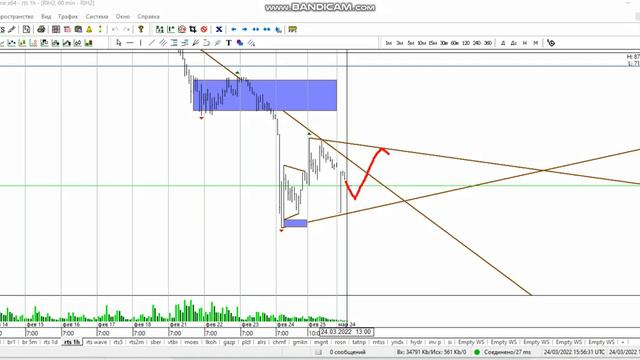Add new workspace with plus tab

(x=623, y=342)
